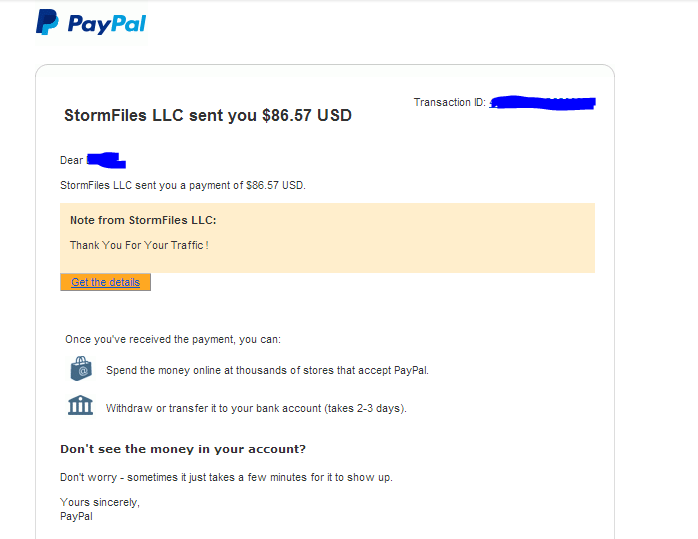Click the redacted recipient name after Dear
Image resolution: width=698 pixels, height=539 pixels.
click(105, 160)
